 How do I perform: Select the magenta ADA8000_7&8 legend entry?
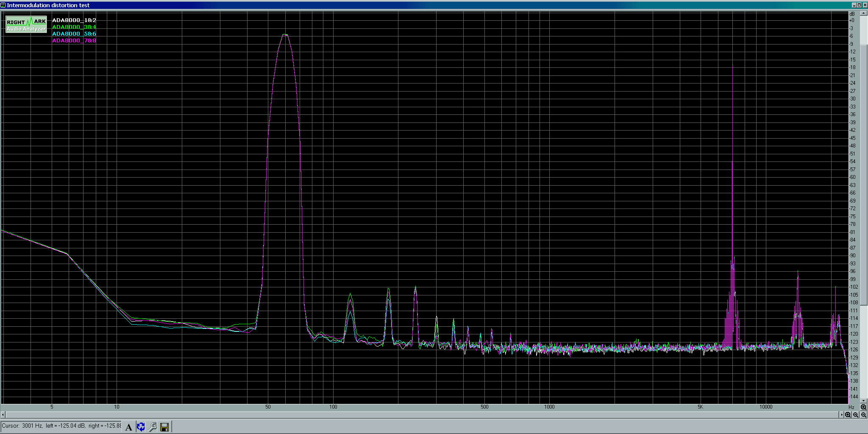[x=74, y=40]
